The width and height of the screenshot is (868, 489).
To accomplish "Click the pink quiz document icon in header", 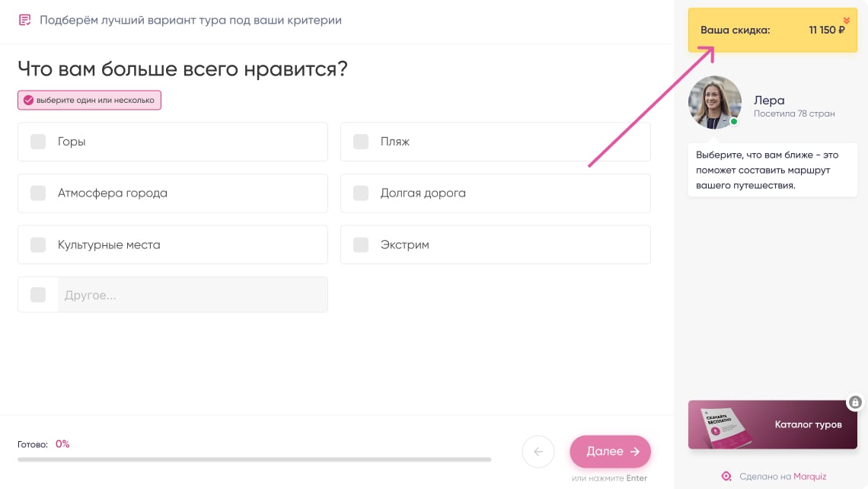I will pyautogui.click(x=25, y=19).
